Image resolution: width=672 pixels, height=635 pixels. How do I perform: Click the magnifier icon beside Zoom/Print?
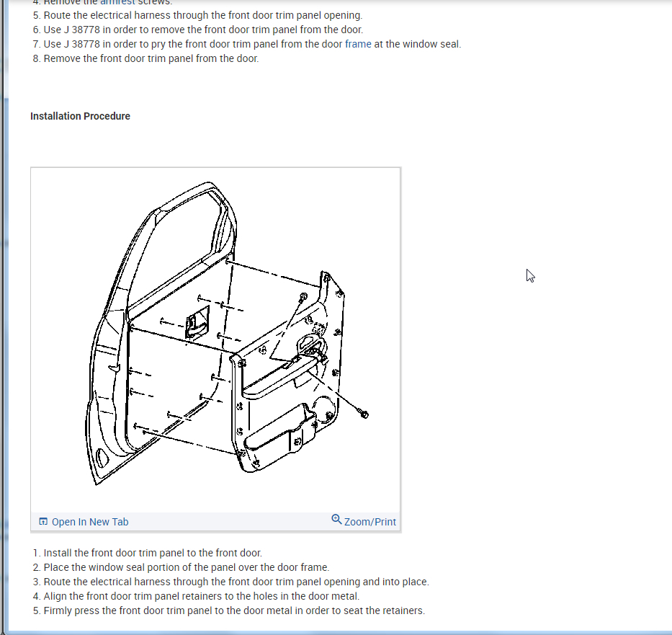coord(336,520)
